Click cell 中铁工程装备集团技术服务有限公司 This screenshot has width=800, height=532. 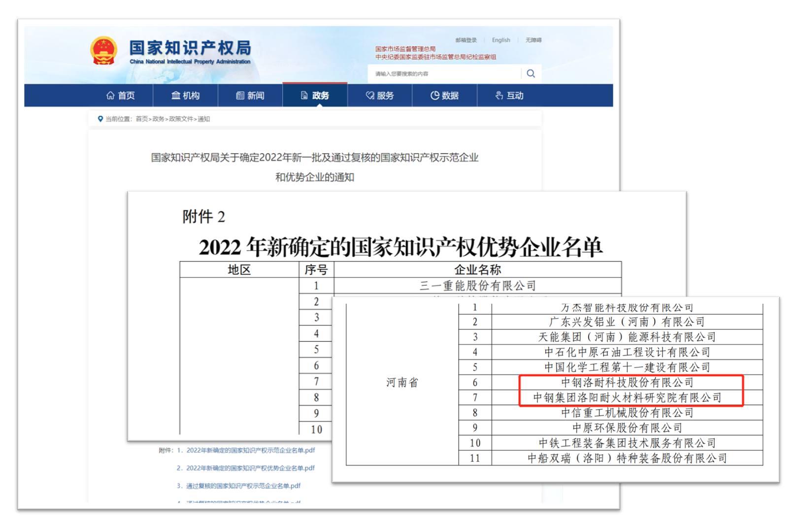tap(627, 443)
